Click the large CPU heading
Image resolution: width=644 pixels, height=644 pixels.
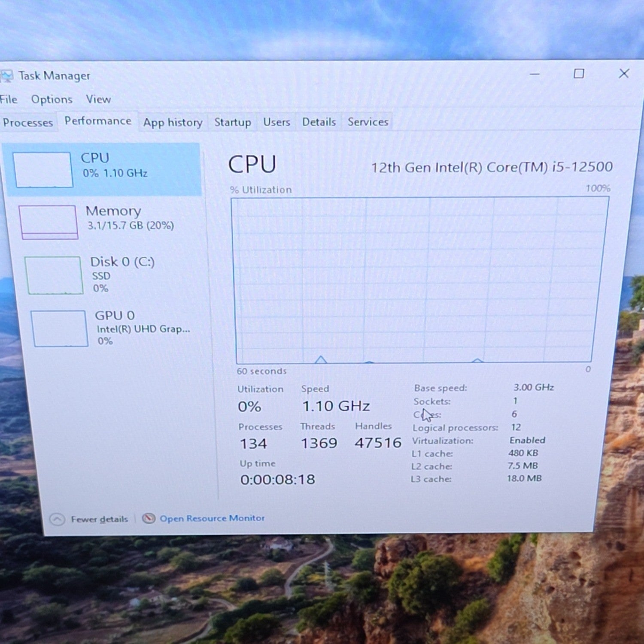tap(252, 164)
